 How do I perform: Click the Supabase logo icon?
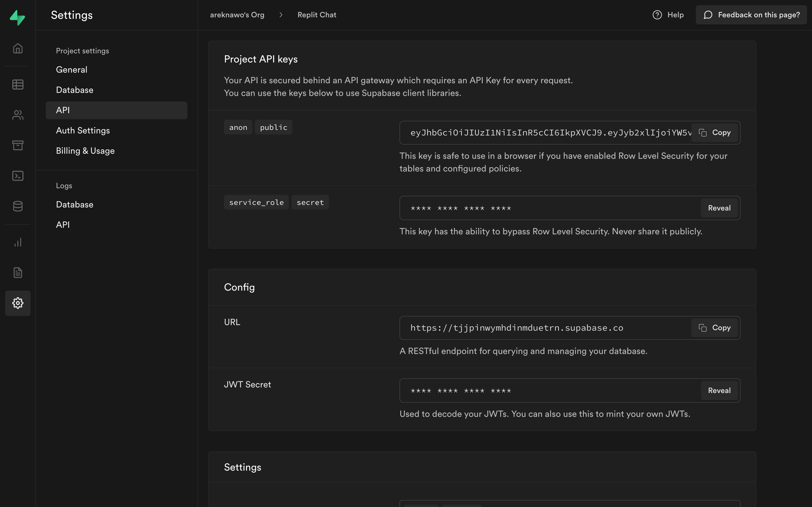[x=18, y=18]
